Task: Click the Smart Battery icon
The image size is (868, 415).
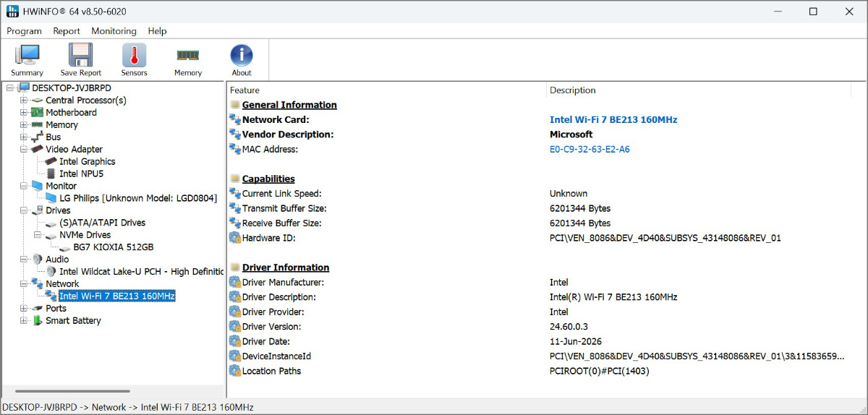Action: pos(38,321)
